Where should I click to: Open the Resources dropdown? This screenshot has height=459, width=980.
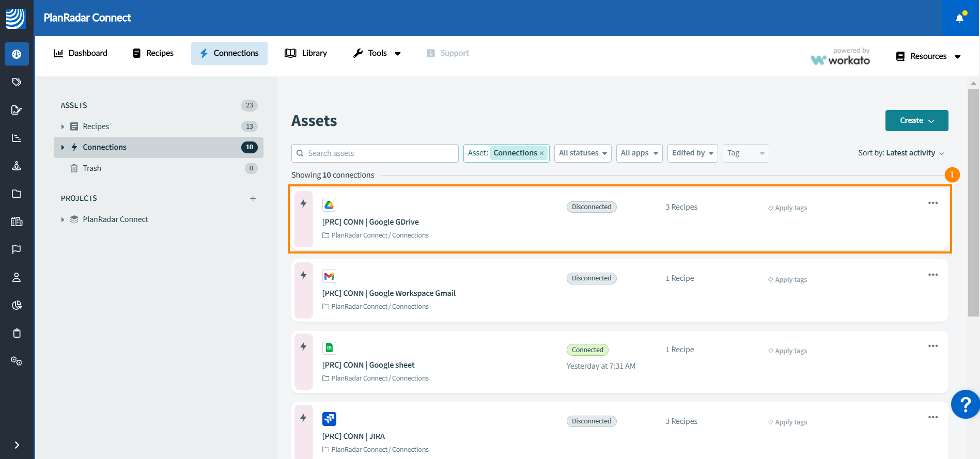click(x=928, y=56)
